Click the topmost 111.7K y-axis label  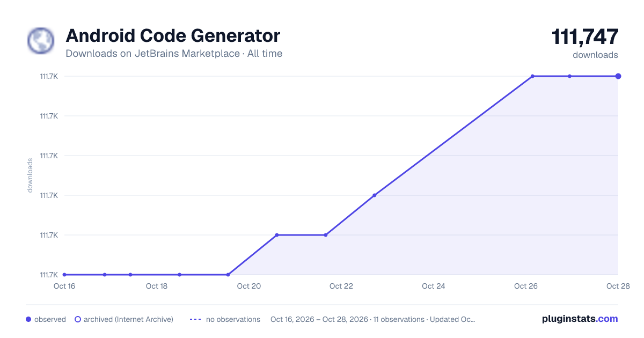[49, 76]
